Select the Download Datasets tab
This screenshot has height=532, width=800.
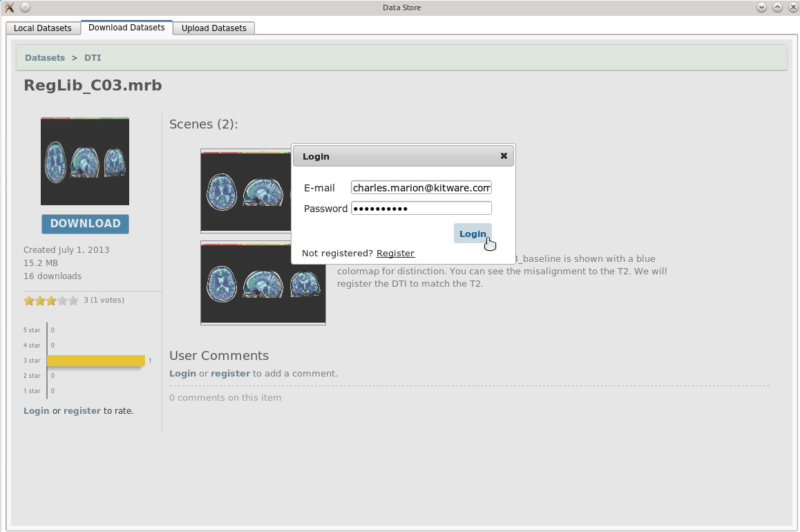point(126,28)
